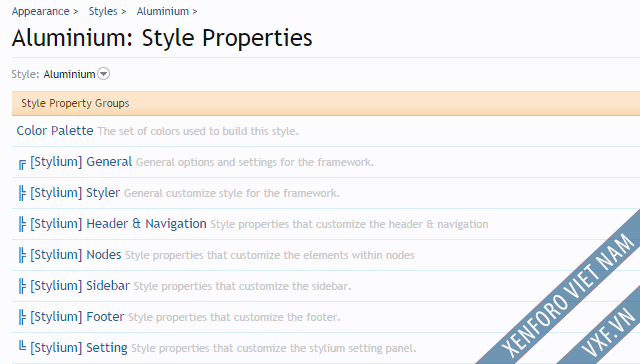Viewport: 640px width, 364px height.
Task: Click the tree icon beside [Stylium] Footer
Action: coord(22,317)
